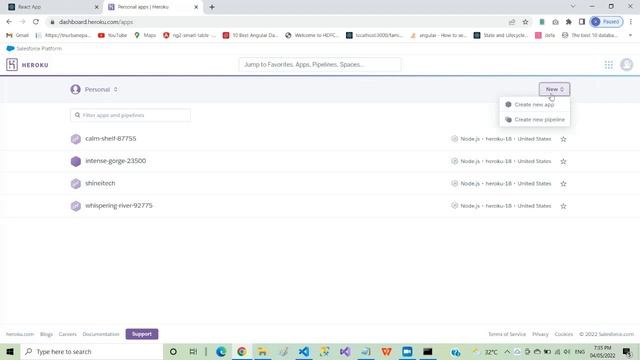
Task: Open the calm-shelf-87755 app
Action: coord(111,138)
